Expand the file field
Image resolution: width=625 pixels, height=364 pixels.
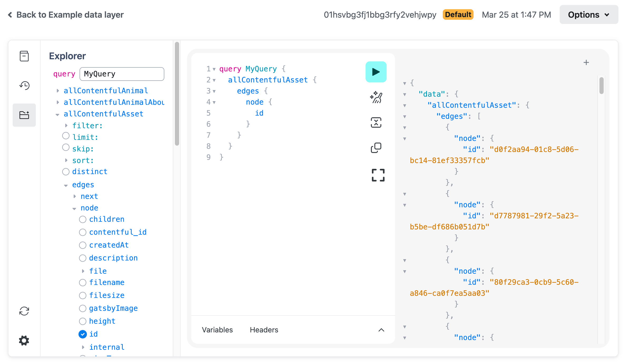pyautogui.click(x=83, y=271)
